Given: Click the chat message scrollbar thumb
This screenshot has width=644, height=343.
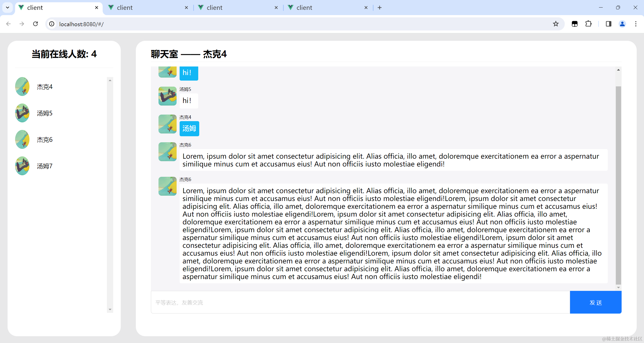Looking at the screenshot, I should click(618, 185).
